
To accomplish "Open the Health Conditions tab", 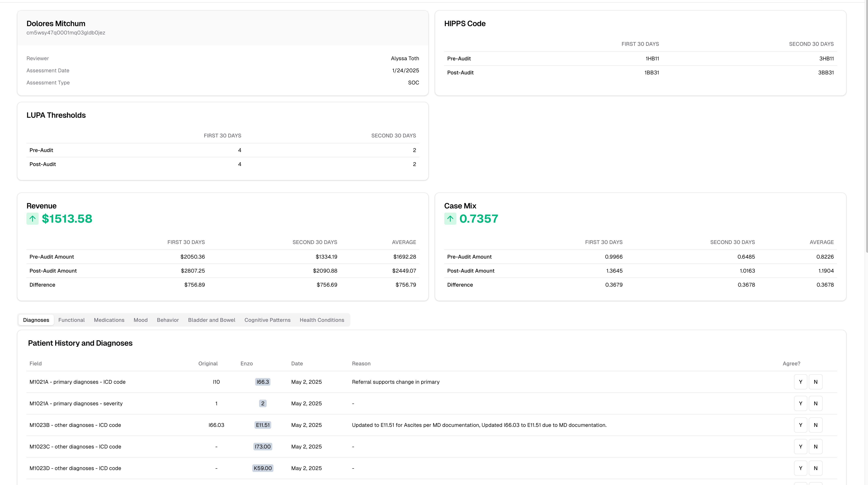I will coord(321,320).
